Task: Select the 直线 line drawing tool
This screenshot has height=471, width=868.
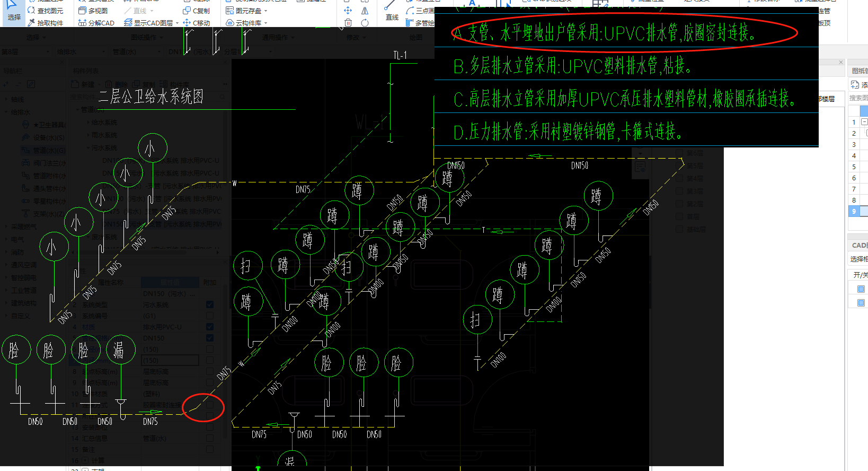Action: click(x=392, y=12)
